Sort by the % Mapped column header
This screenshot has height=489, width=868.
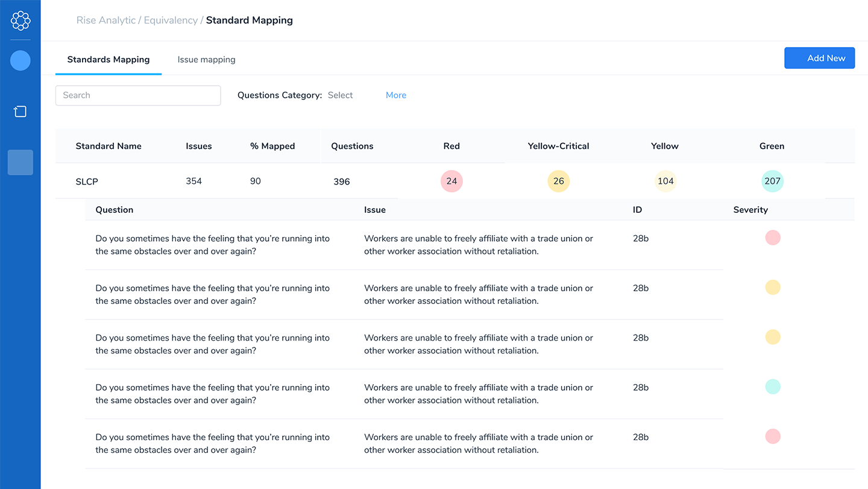point(272,146)
